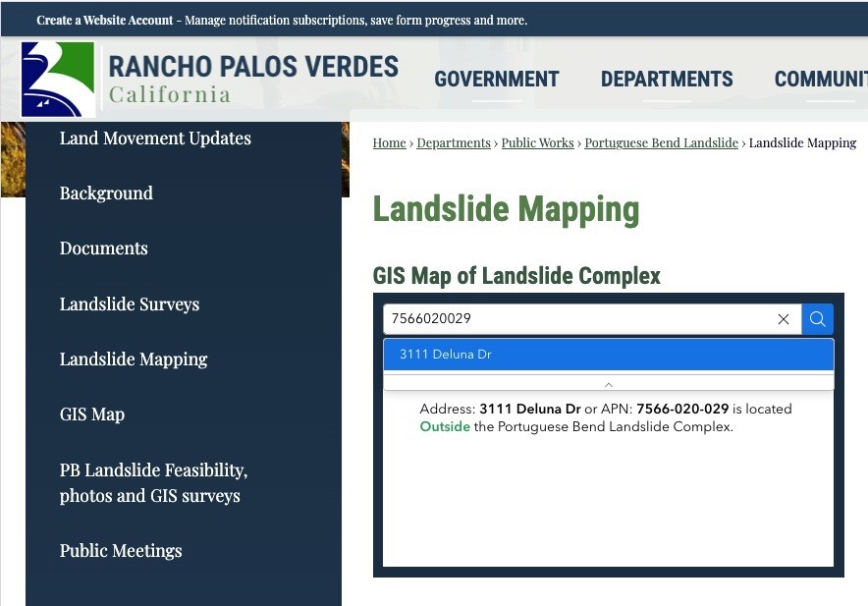
Task: Navigate to the Public Works breadcrumb
Action: pyautogui.click(x=537, y=143)
